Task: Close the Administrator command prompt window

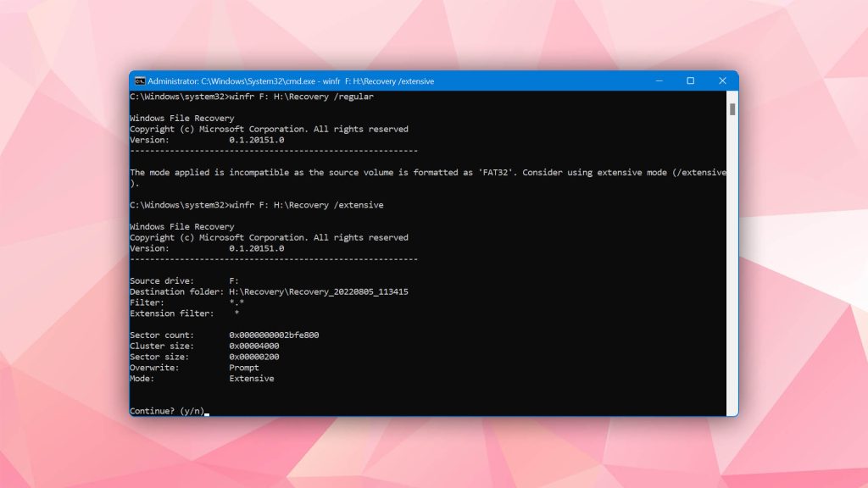Action: pos(722,80)
